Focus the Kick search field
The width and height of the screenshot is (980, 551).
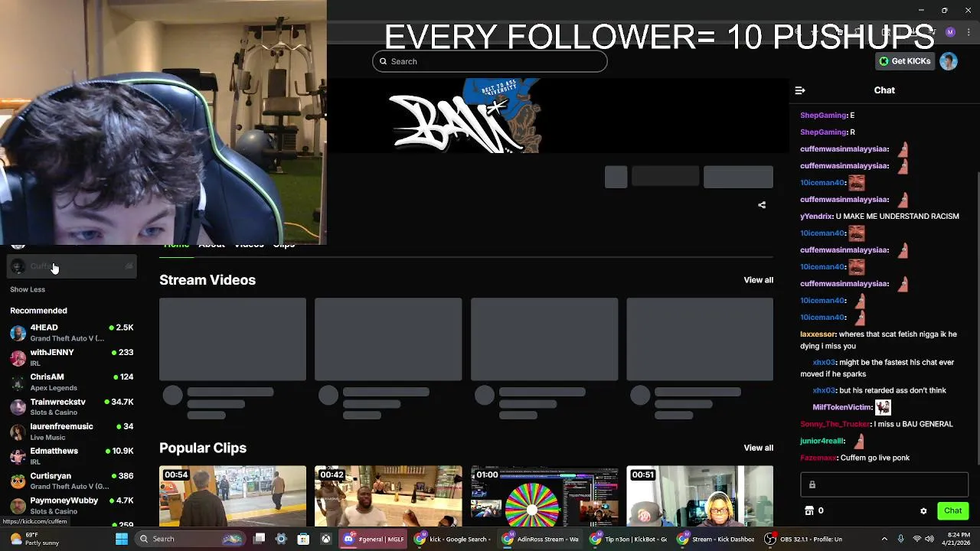coord(490,61)
